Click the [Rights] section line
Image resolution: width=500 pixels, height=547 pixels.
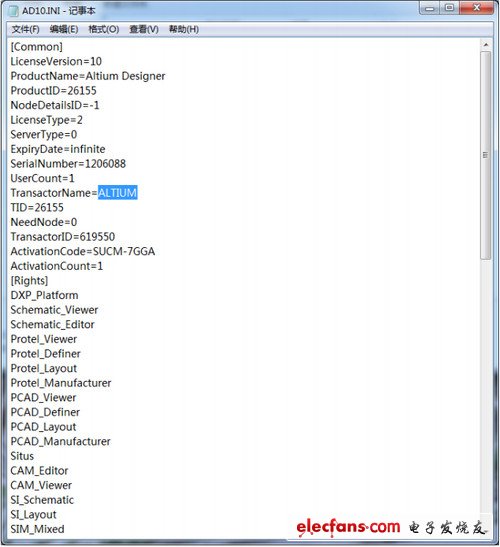click(x=29, y=281)
